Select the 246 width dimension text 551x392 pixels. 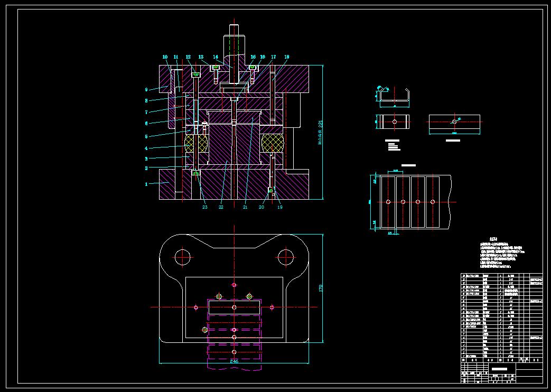234,361
